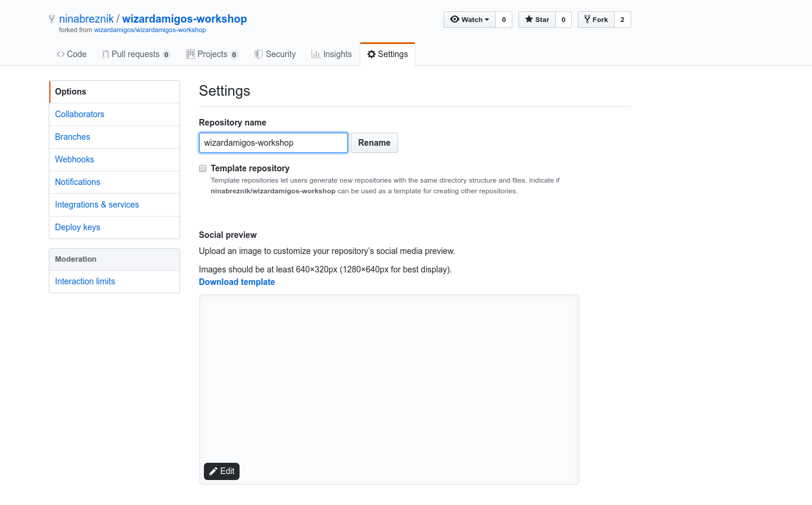Enable the Template repository checkbox
The width and height of the screenshot is (812, 505).
pyautogui.click(x=203, y=168)
